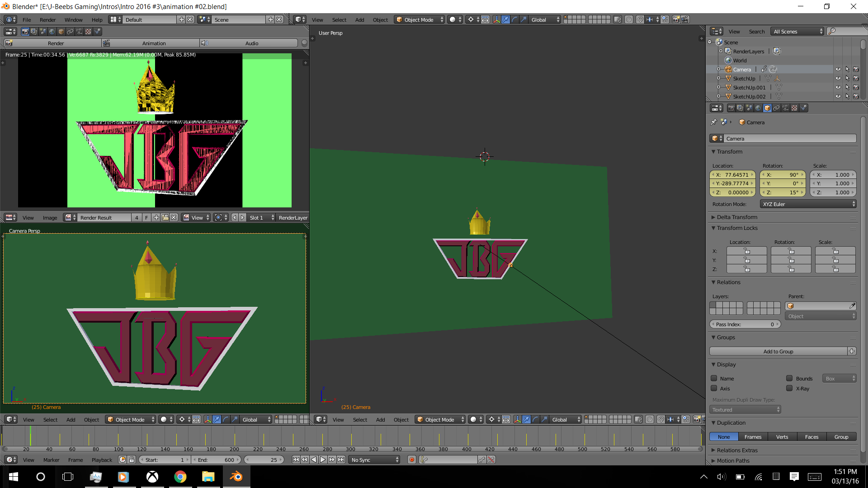Collapse the Transform panel
The image size is (868, 488).
[729, 151]
